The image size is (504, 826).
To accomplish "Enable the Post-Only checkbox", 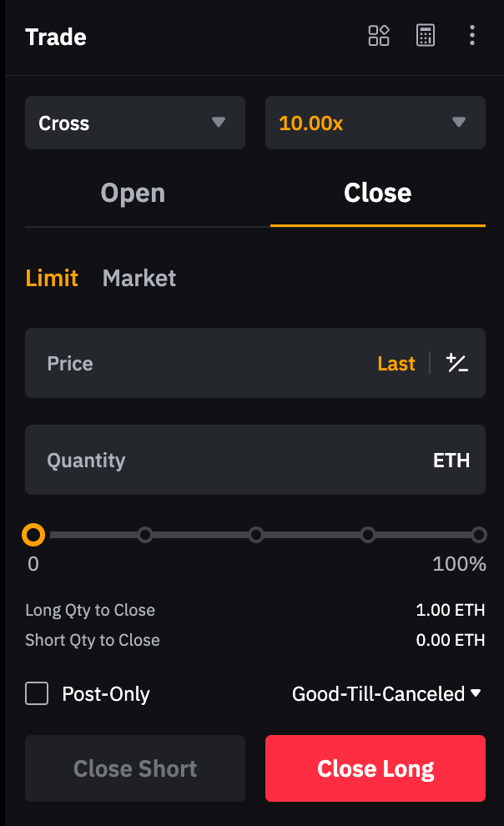I will coord(37,693).
